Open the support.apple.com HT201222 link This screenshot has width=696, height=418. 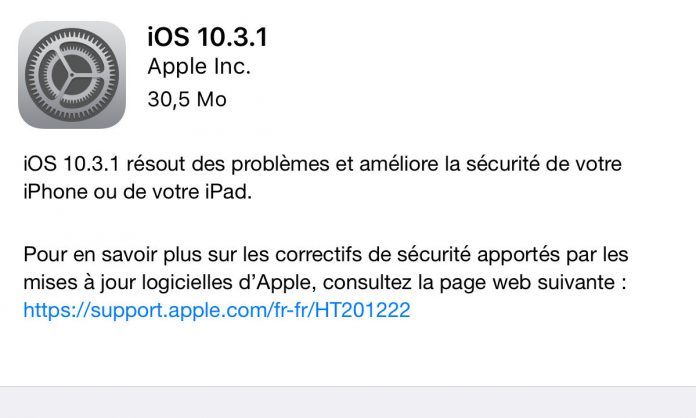point(217,310)
